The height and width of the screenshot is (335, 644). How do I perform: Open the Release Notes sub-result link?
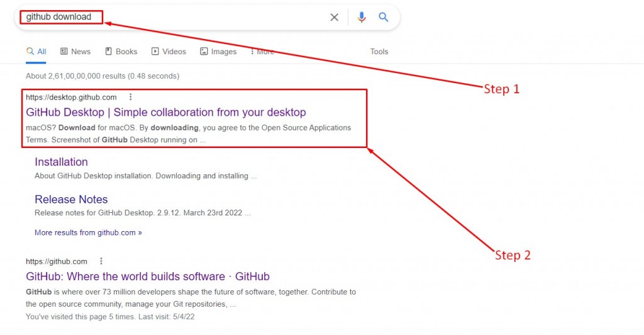point(71,200)
